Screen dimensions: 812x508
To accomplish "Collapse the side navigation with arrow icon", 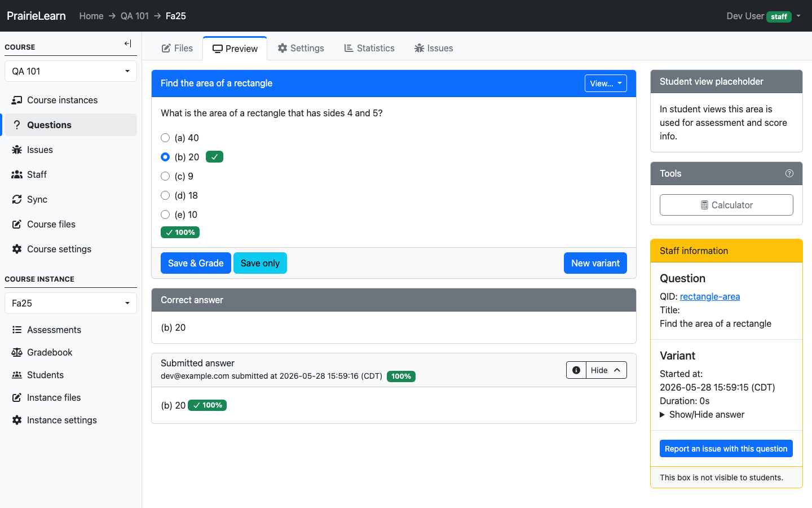I will pyautogui.click(x=128, y=43).
